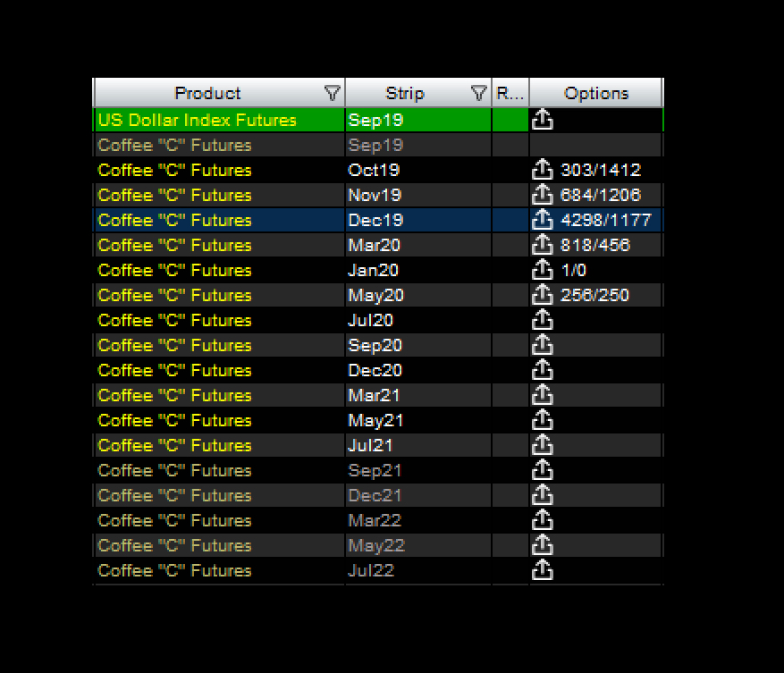Select the Mar21 strip cell
The image size is (784, 673).
(x=418, y=395)
